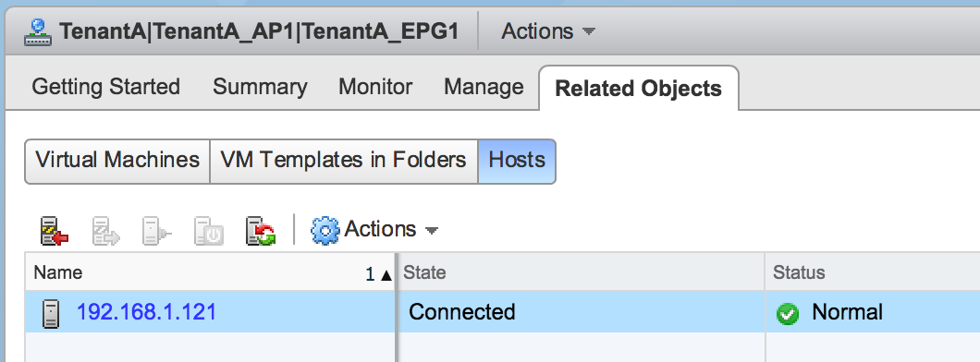Viewport: 980px width, 362px height.
Task: Click the Enter Maintenance Mode host icon
Action: point(54,231)
